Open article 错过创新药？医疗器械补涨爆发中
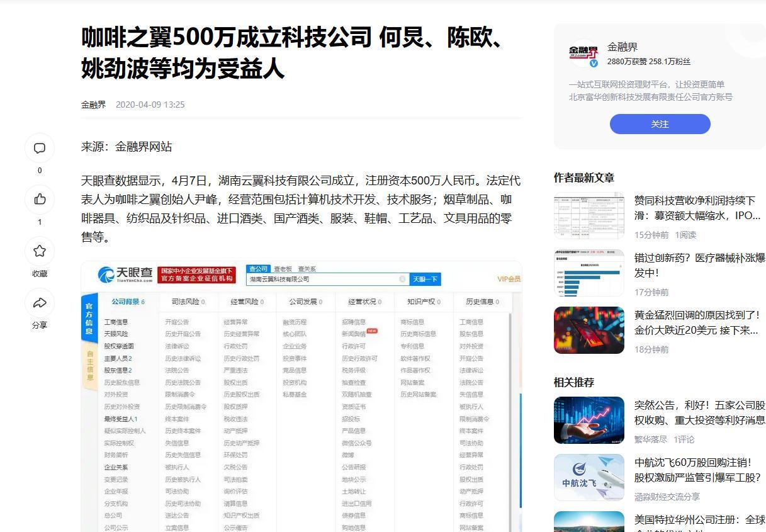This screenshot has height=532, width=766. tap(699, 265)
